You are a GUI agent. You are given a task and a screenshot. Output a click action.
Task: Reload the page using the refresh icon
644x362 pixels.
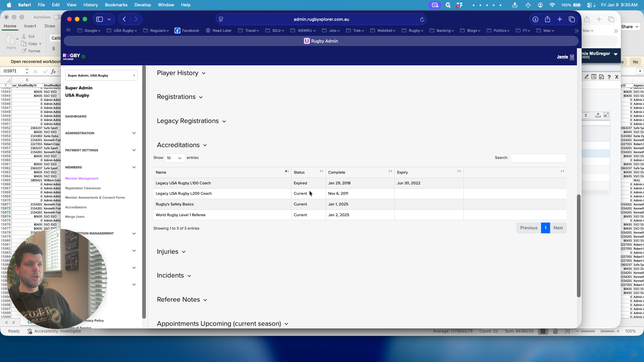click(422, 19)
